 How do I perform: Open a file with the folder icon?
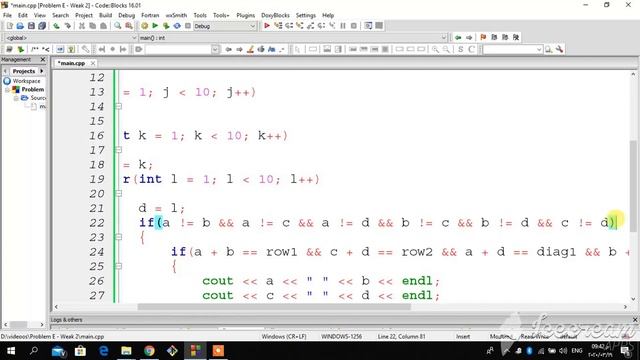[20, 26]
